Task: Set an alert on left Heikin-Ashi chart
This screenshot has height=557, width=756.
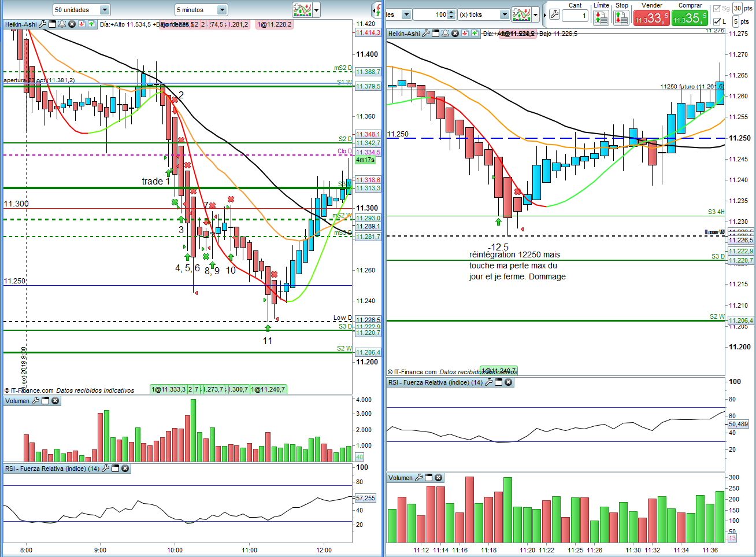Action: point(62,24)
